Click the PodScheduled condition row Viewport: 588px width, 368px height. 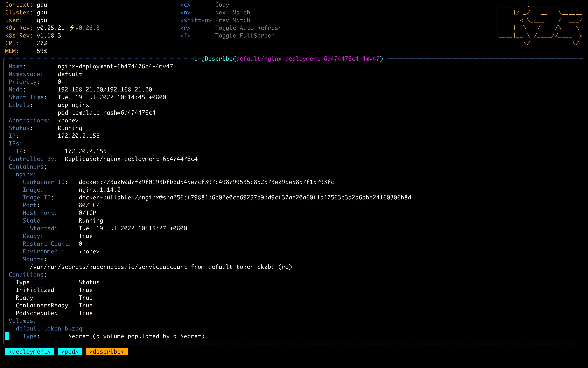(54, 313)
